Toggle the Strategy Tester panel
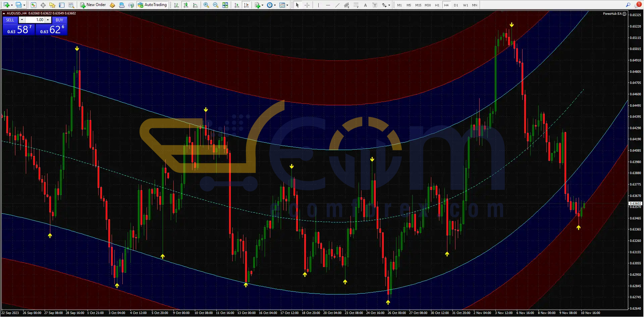644x317 pixels. pyautogui.click(x=71, y=5)
